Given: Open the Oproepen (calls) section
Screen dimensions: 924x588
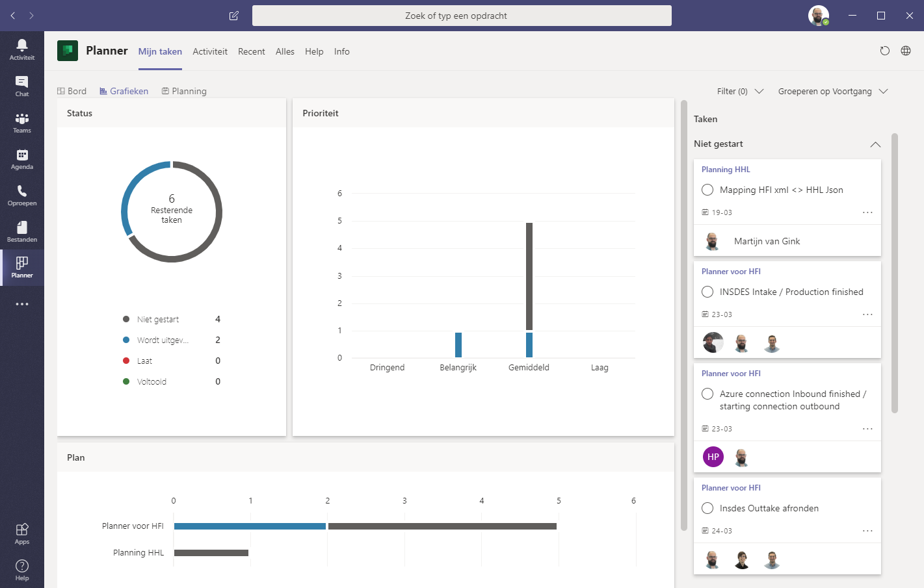Looking at the screenshot, I should pyautogui.click(x=22, y=194).
